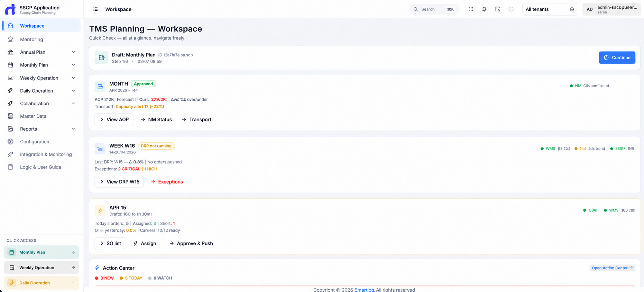644x292 pixels.
Task: Click the Integration & Monitoring rocket icon
Action: click(x=10, y=154)
